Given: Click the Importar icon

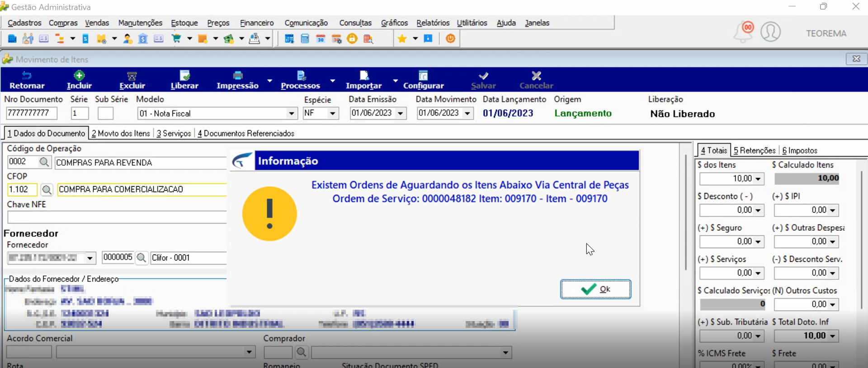Looking at the screenshot, I should point(364,75).
